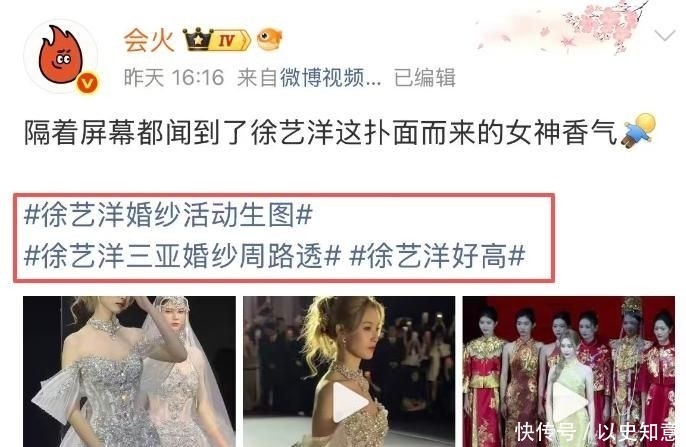Open hashtag #徐艺洋好高#

438,255
